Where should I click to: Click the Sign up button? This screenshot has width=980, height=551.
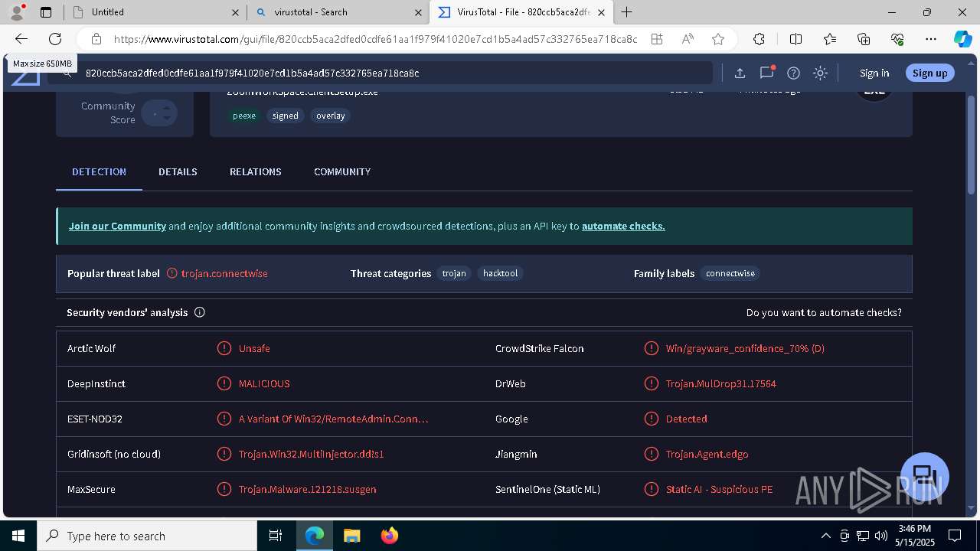[930, 73]
